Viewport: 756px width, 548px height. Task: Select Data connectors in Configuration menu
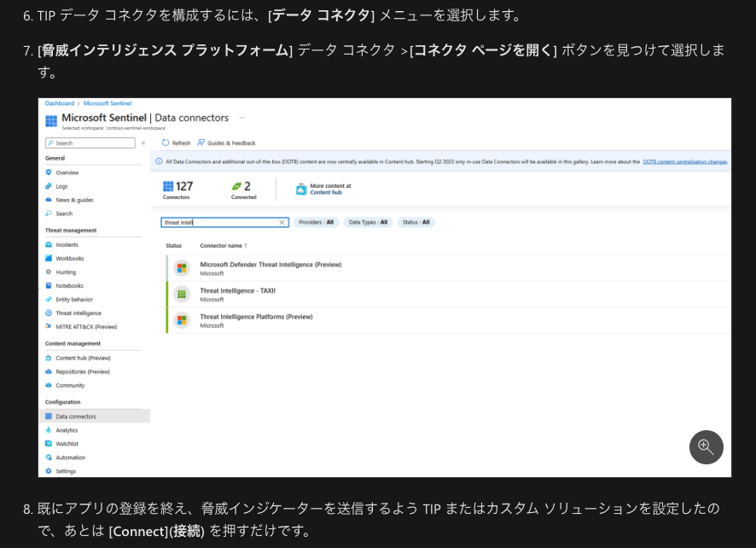(95, 417)
